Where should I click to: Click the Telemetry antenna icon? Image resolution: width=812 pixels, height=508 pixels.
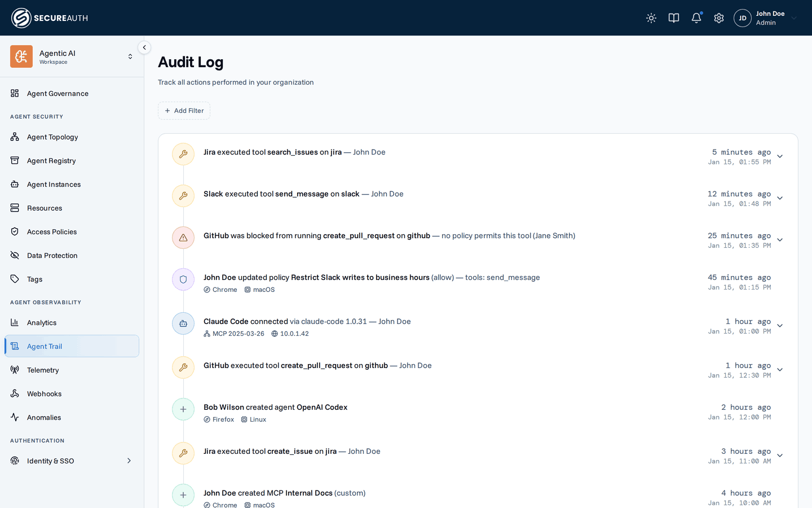(15, 370)
